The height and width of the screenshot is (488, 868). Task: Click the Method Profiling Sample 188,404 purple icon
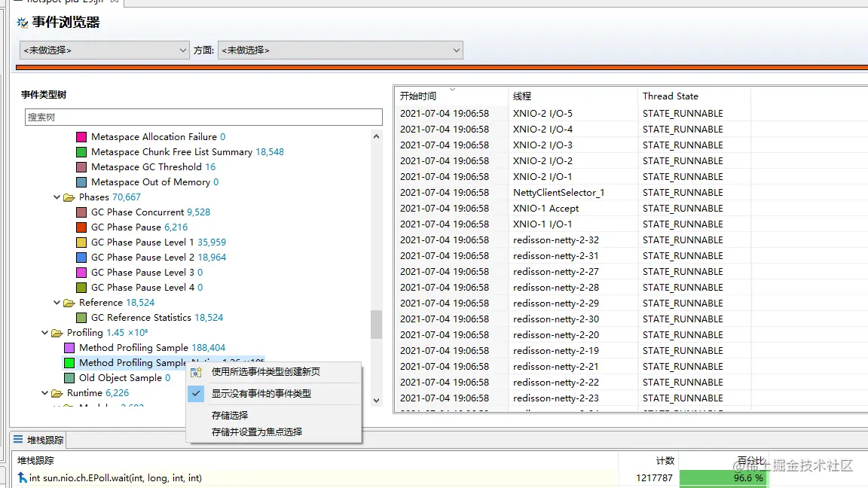[69, 347]
